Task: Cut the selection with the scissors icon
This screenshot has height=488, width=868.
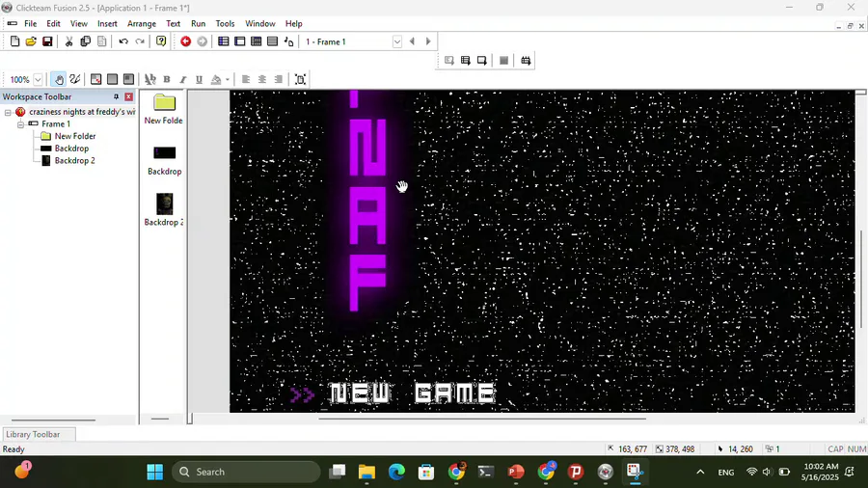Action: (x=68, y=41)
